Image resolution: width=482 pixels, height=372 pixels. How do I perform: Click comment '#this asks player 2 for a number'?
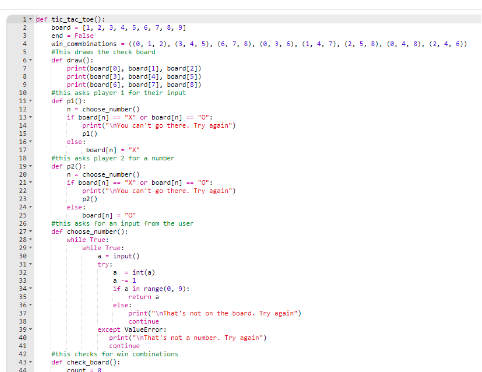(113, 158)
